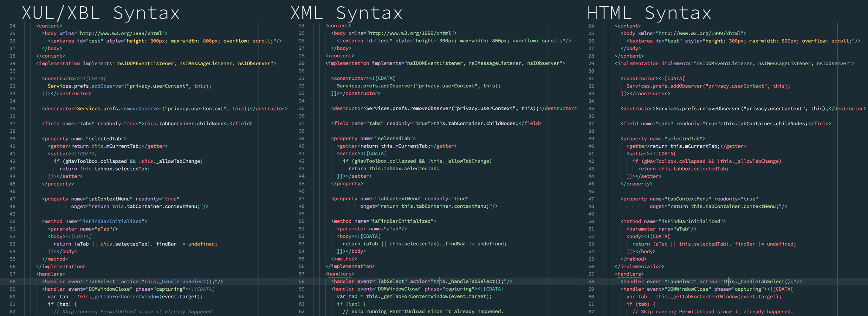Viewport: 868px width, 316px height.
Task: Click '<property' tag on line 39 in HTML panel
Action: 634,139
